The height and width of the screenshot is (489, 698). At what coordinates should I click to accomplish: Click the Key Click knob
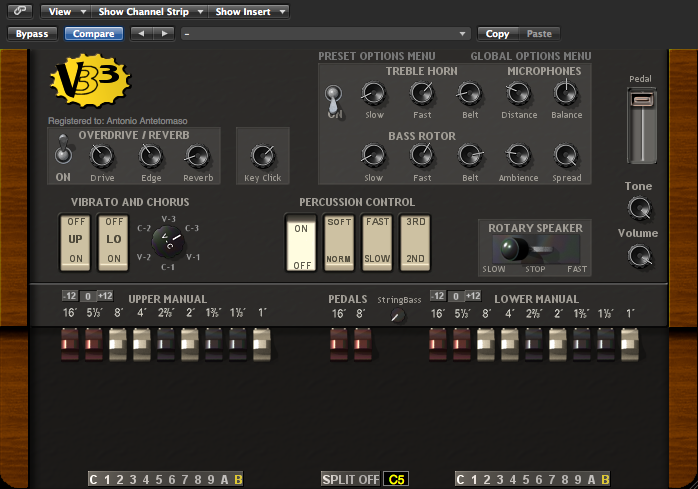pos(263,155)
